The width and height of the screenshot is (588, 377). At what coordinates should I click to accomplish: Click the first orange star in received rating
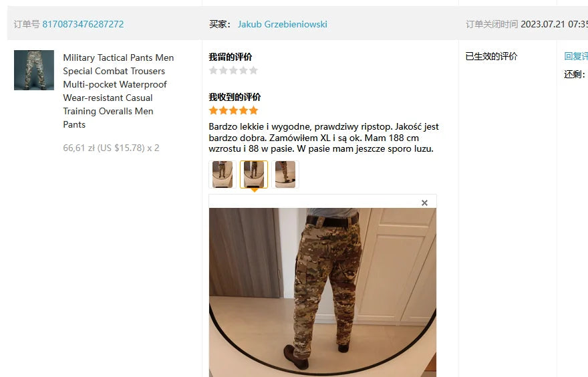tap(213, 110)
